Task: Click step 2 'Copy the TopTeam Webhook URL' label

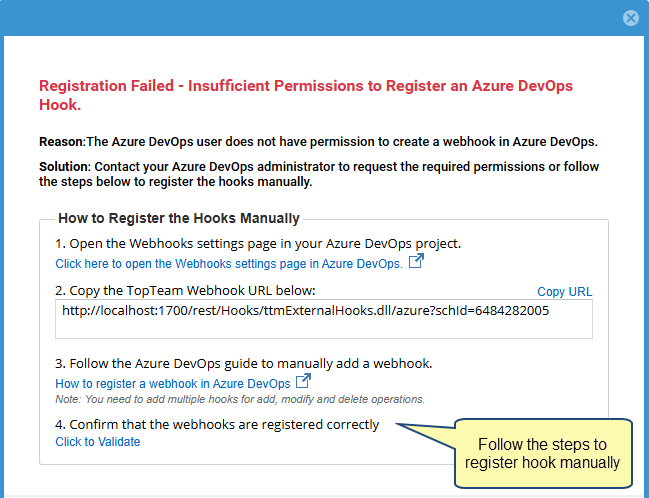Action: [x=185, y=291]
